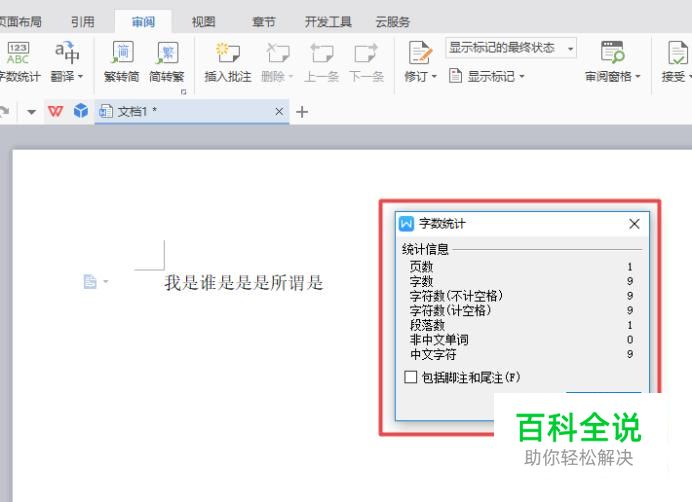Click the paragraph layout icon beside text
This screenshot has height=502, width=692.
tap(90, 281)
